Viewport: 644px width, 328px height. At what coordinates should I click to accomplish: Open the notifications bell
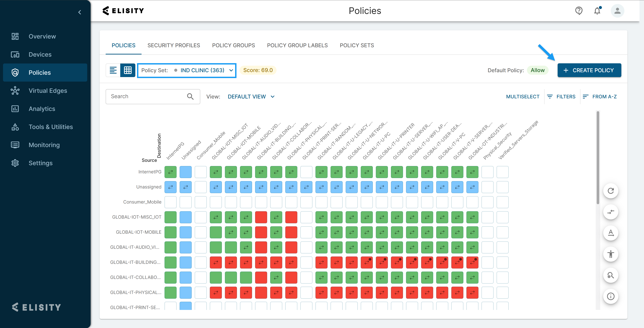pyautogui.click(x=597, y=11)
